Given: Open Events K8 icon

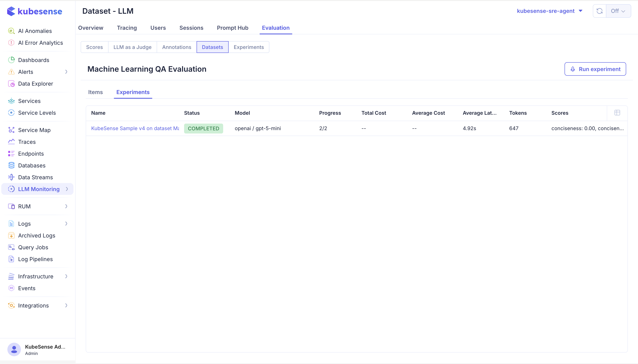Looking at the screenshot, I should click(11, 288).
